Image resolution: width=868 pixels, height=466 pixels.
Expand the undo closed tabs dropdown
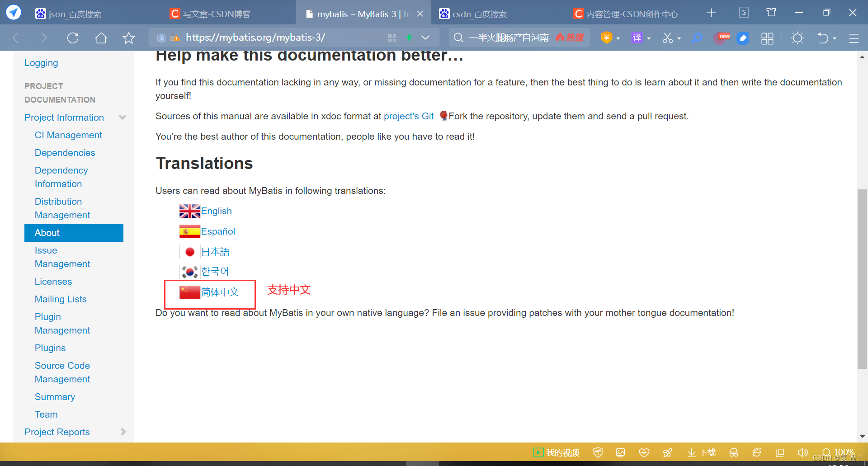click(835, 38)
